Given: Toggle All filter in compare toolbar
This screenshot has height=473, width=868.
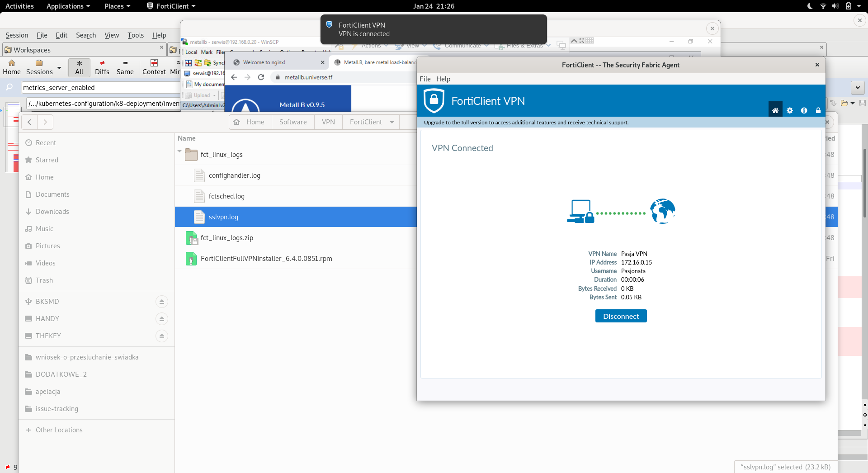Looking at the screenshot, I should pos(79,67).
